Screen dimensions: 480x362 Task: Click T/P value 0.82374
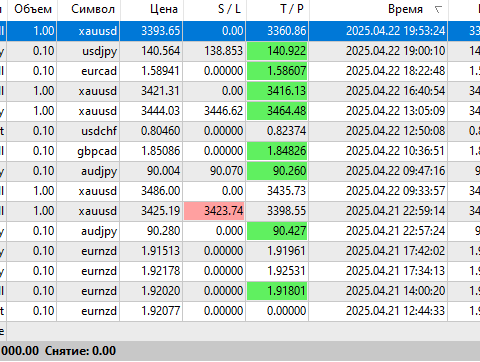[x=286, y=131]
